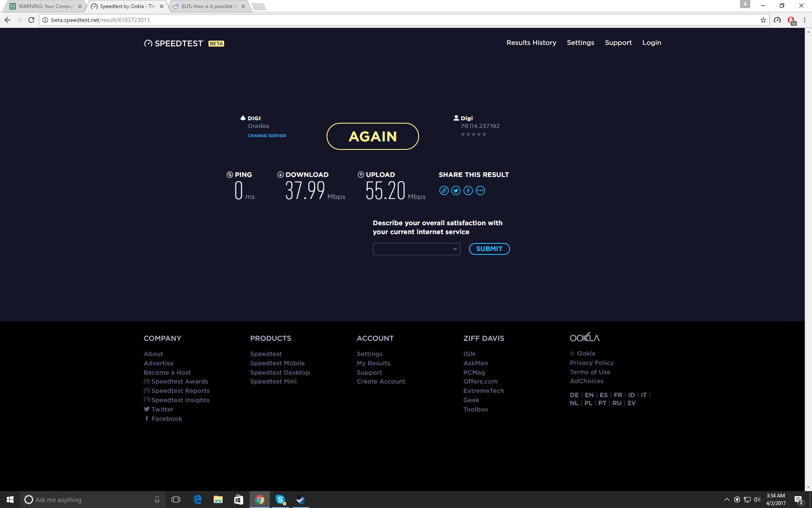Click the taskbar clock and date
This screenshot has height=508, width=812.
tap(776, 500)
